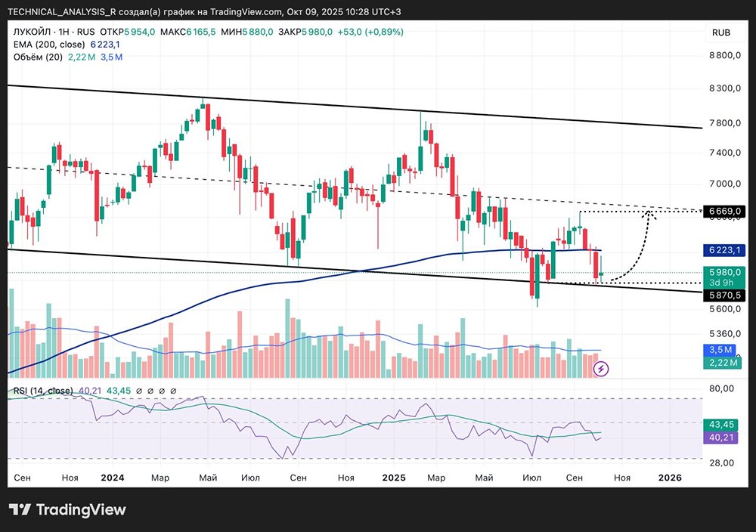Screen dimensions: 756x532
Task: Click the green 5 980,0 last price tag
Action: [724, 272]
